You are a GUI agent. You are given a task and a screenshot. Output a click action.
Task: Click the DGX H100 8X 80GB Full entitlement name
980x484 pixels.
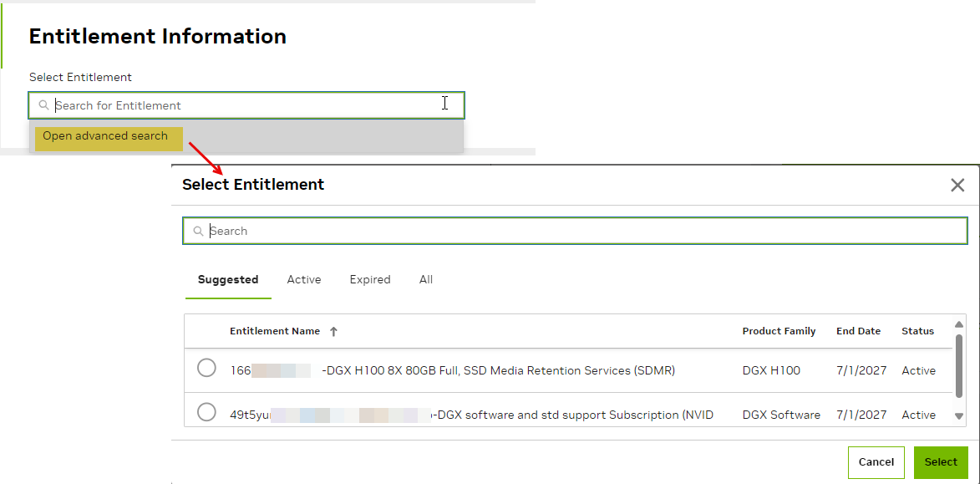tap(453, 370)
